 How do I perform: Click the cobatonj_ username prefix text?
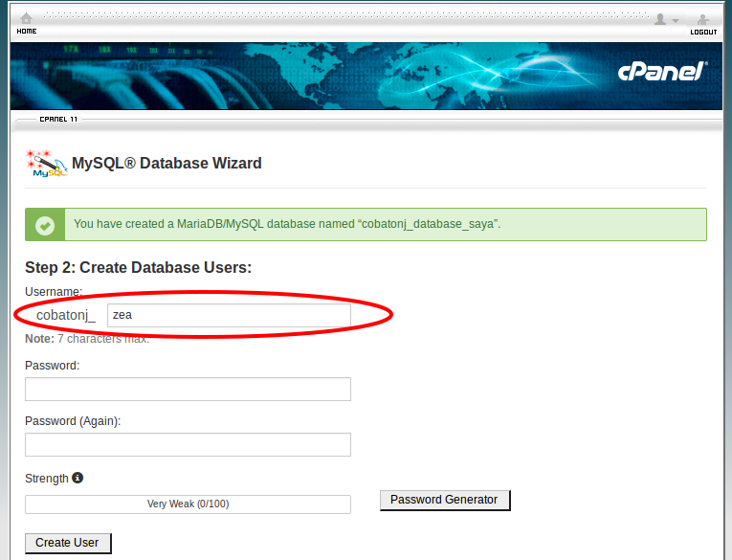(x=66, y=315)
